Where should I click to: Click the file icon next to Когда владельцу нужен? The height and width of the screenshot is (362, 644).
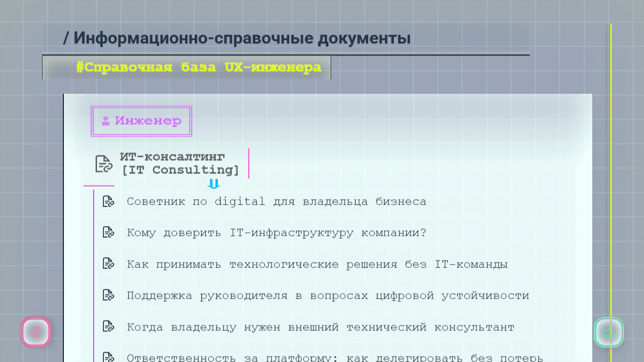pos(108,327)
